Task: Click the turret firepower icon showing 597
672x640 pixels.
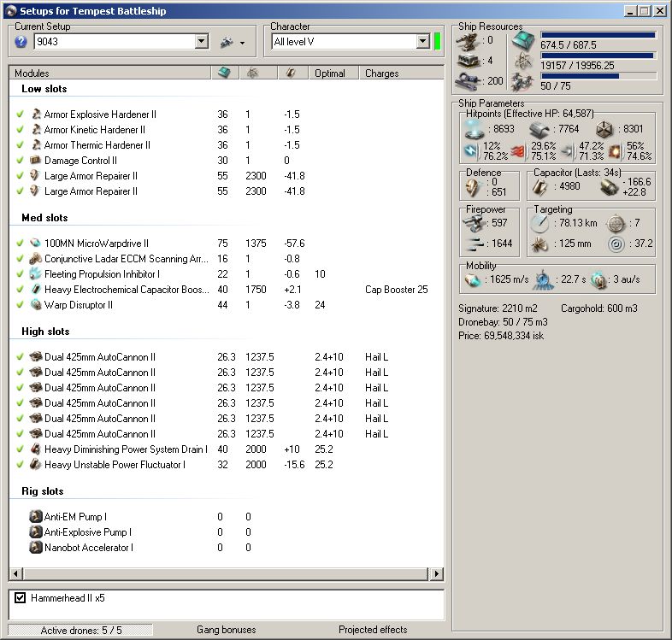Action: (473, 223)
